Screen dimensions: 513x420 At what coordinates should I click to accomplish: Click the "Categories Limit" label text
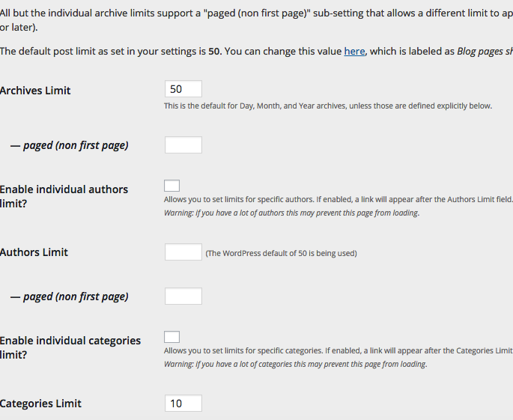[x=41, y=404]
